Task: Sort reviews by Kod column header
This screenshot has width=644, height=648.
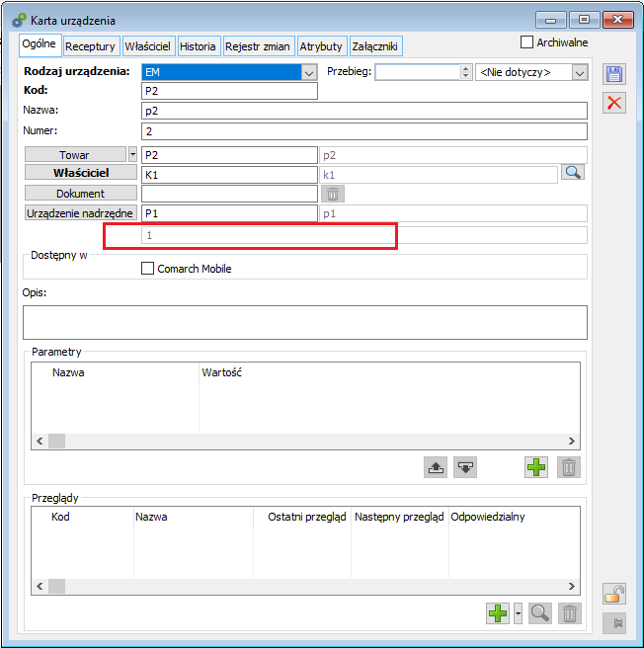Action: click(60, 517)
